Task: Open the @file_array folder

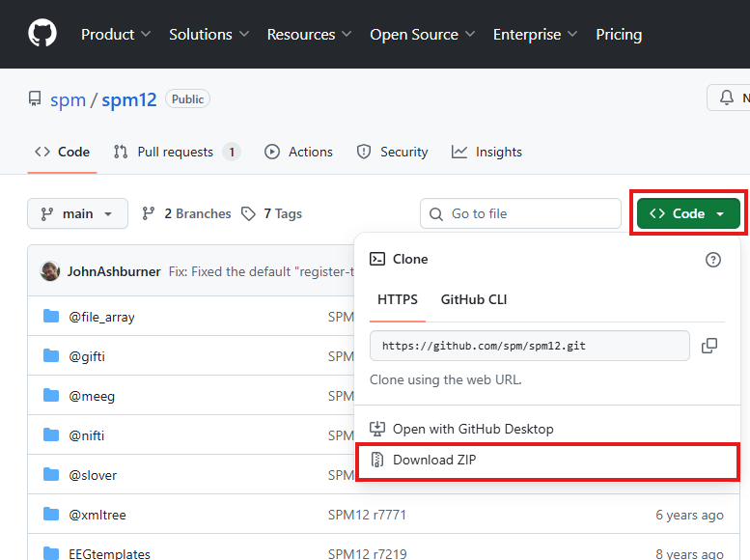Action: click(x=101, y=317)
